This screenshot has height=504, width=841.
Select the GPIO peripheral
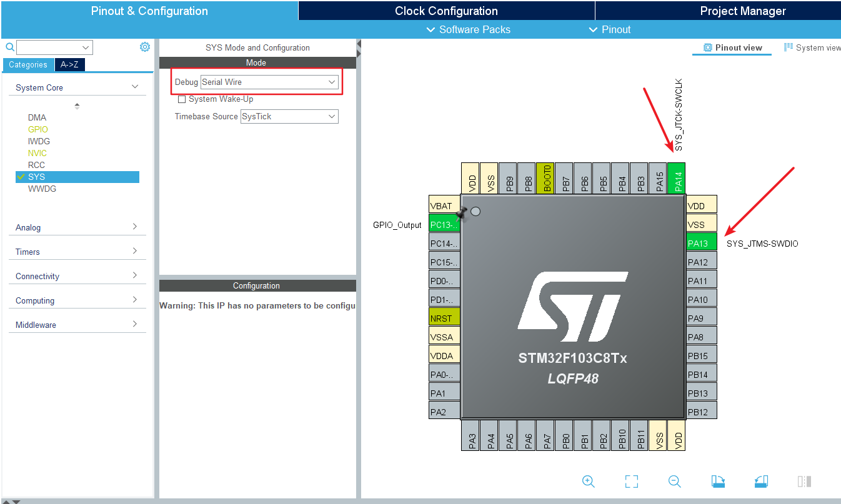(37, 129)
